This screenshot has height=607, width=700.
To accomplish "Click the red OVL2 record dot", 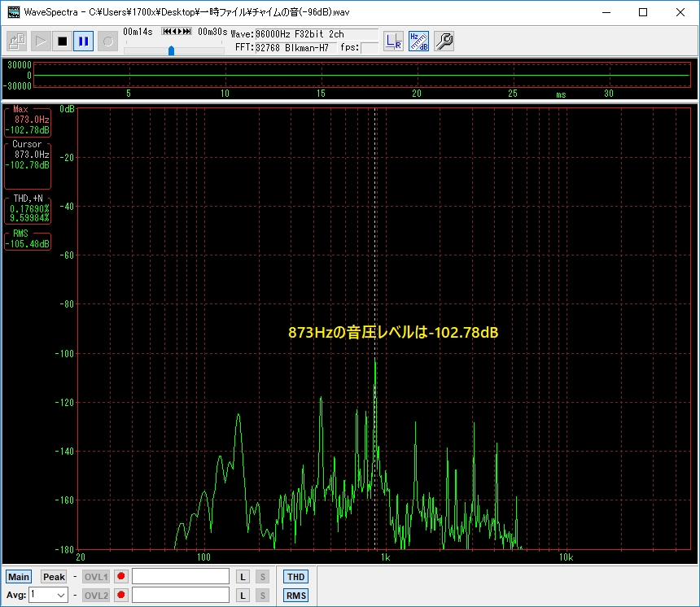I will pos(121,595).
